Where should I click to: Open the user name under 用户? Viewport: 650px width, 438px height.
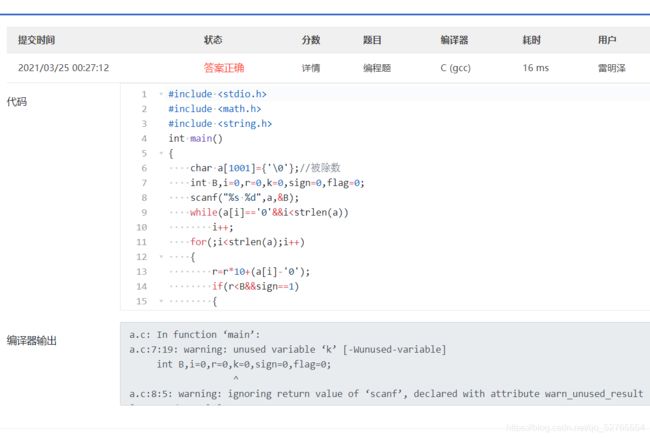coord(611,68)
